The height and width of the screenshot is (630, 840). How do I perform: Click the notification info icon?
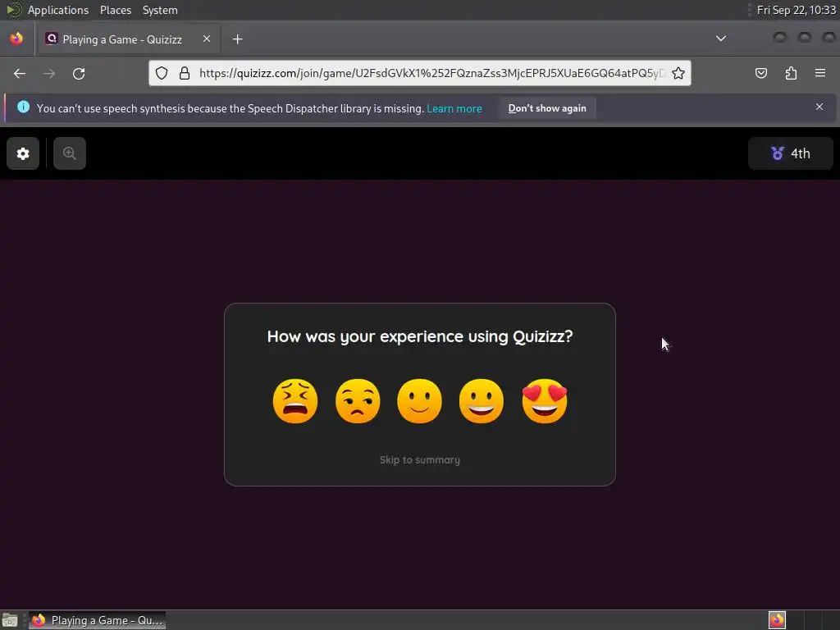click(24, 107)
